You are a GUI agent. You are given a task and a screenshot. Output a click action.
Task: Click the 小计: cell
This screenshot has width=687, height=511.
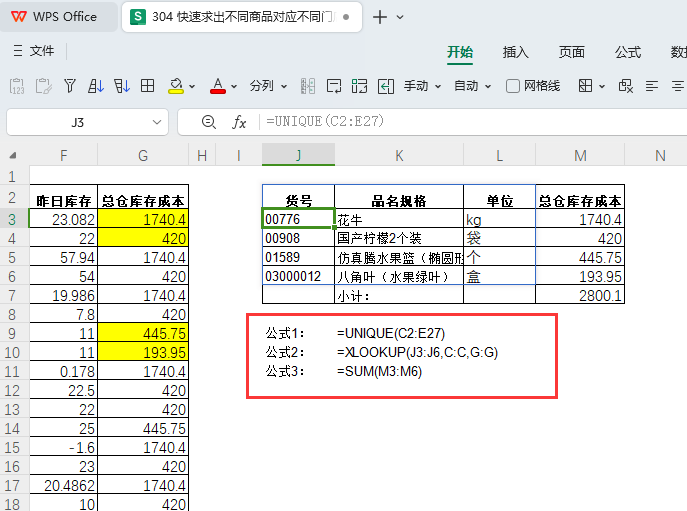click(399, 295)
